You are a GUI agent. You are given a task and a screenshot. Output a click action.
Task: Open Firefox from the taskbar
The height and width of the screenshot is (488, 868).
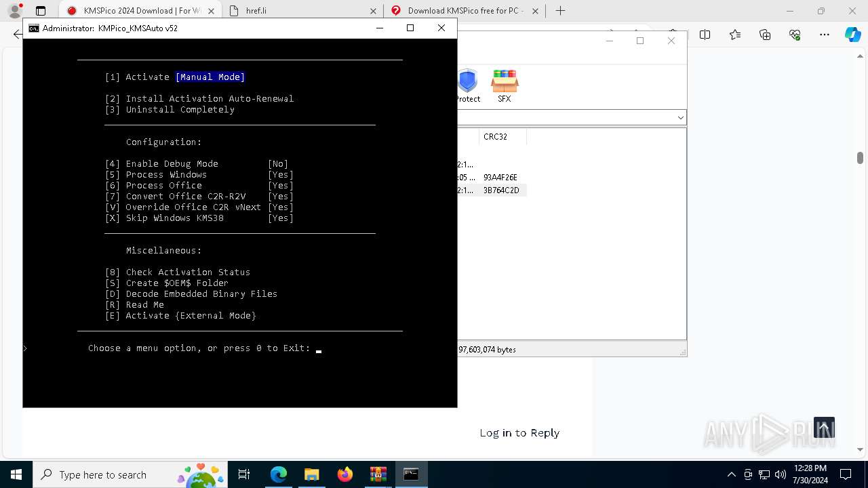345,474
